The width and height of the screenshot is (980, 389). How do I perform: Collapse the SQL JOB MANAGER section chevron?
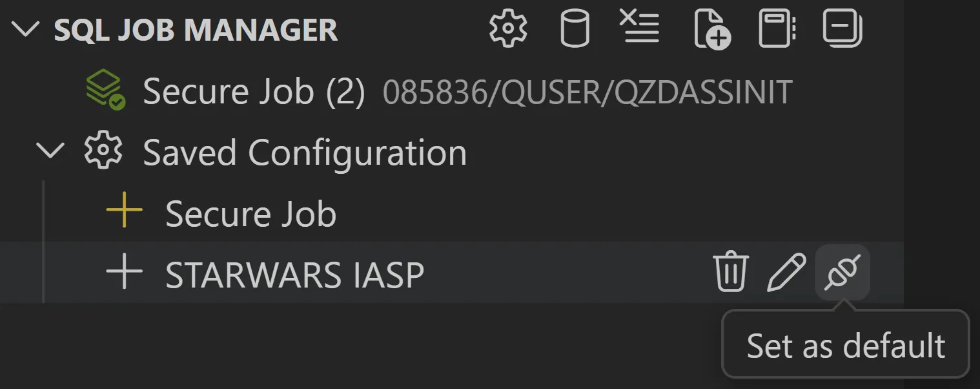(26, 30)
